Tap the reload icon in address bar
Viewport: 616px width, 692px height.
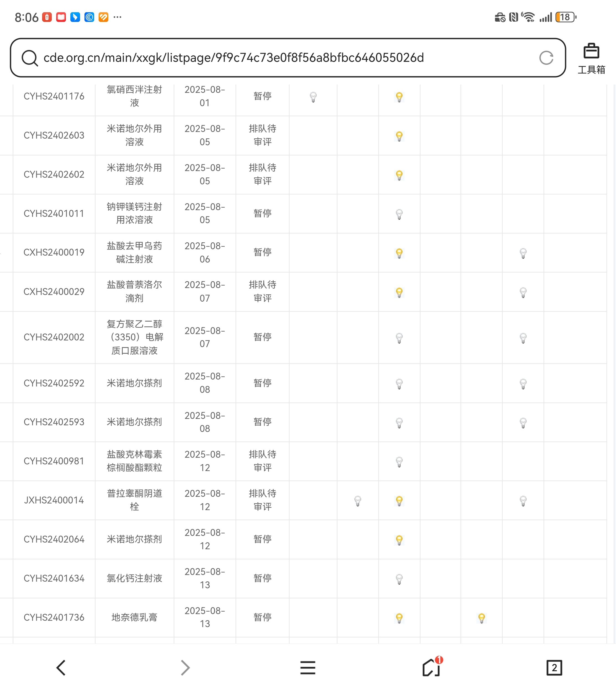[x=546, y=58]
